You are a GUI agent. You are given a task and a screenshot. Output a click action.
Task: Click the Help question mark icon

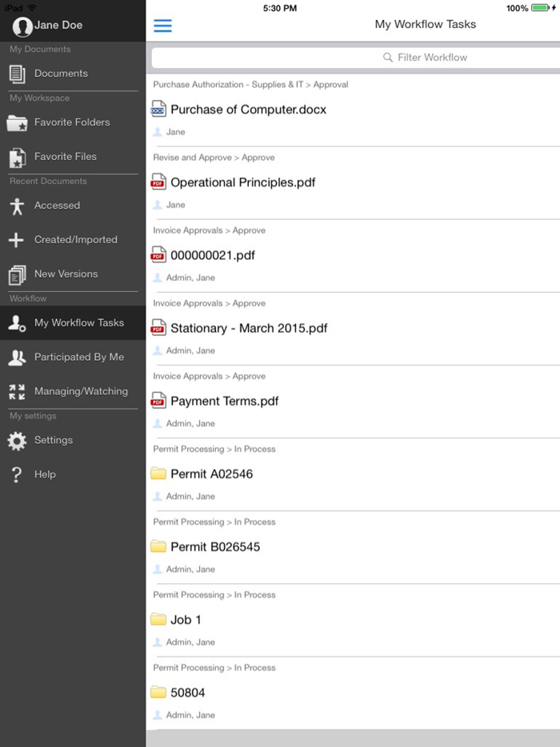(x=17, y=473)
